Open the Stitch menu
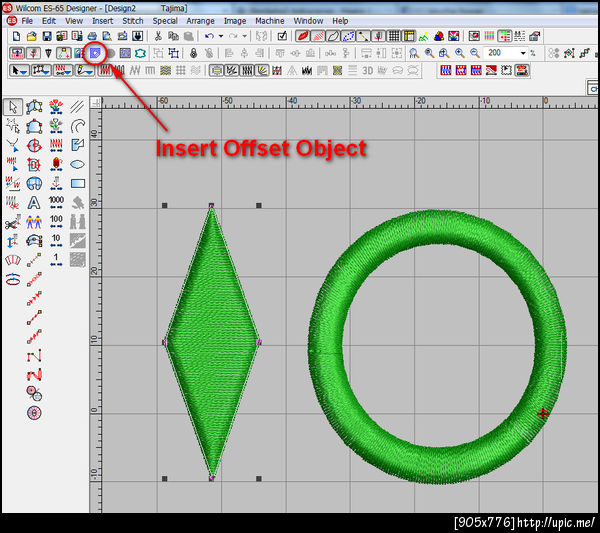This screenshot has width=600, height=533. (x=133, y=21)
